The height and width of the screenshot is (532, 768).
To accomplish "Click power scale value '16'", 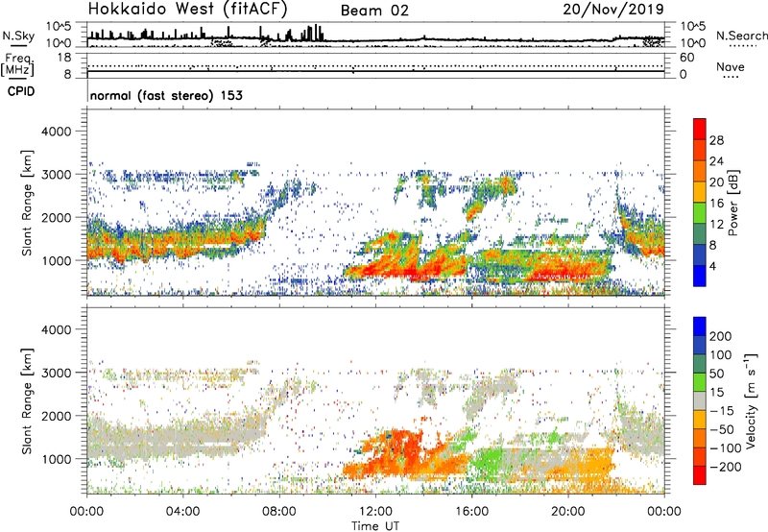I will [716, 204].
